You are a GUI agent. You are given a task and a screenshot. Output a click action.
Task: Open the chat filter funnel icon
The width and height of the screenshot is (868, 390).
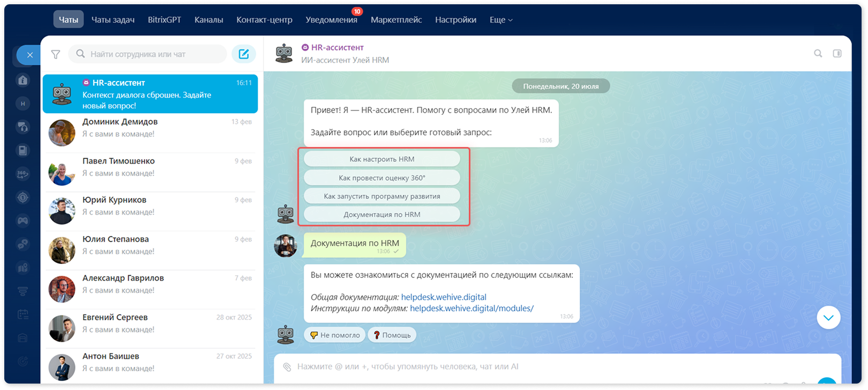coord(56,54)
